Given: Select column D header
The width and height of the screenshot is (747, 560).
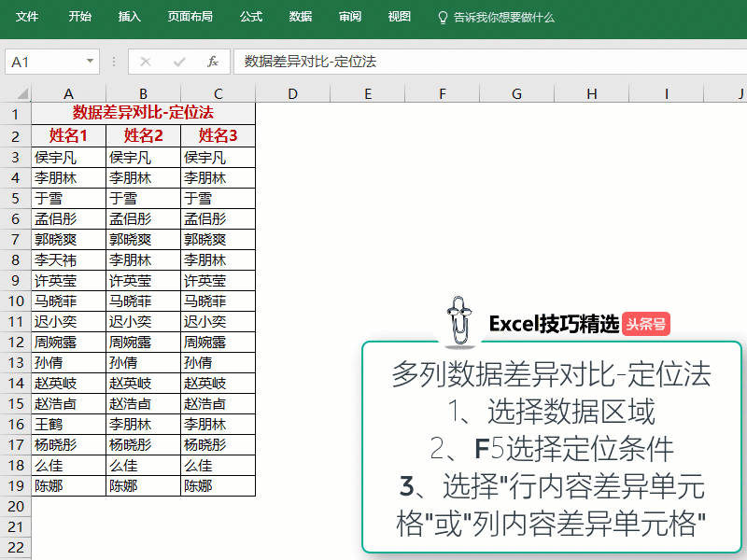Looking at the screenshot, I should pyautogui.click(x=293, y=93).
